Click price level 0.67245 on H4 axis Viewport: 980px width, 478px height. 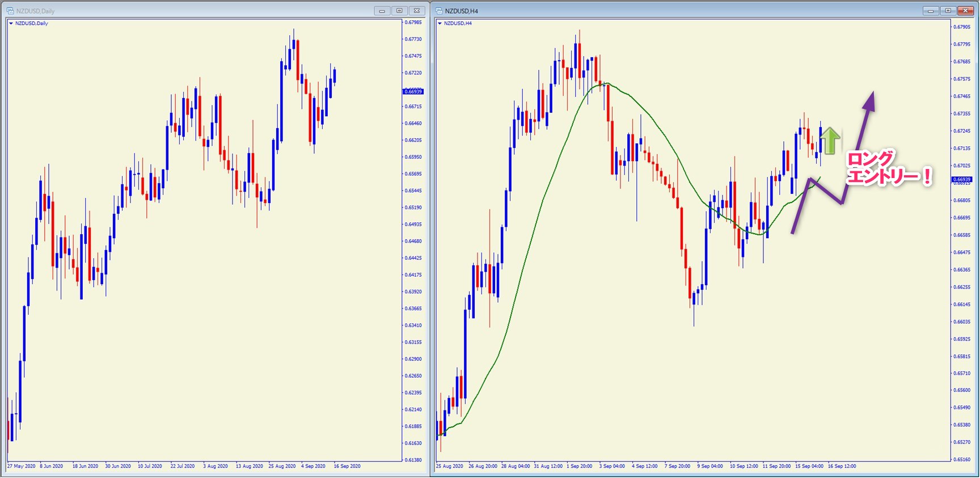point(962,131)
